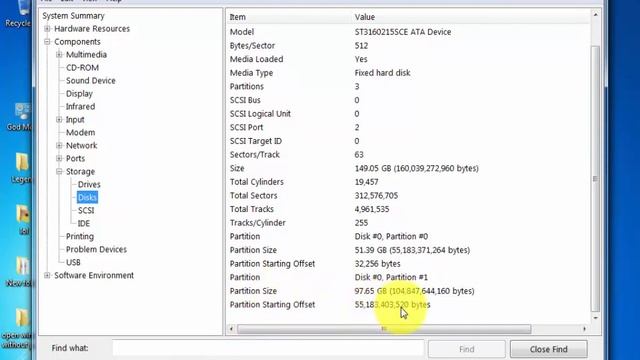Open Drives under Storage
Image resolution: width=640 pixels, height=360 pixels.
89,184
